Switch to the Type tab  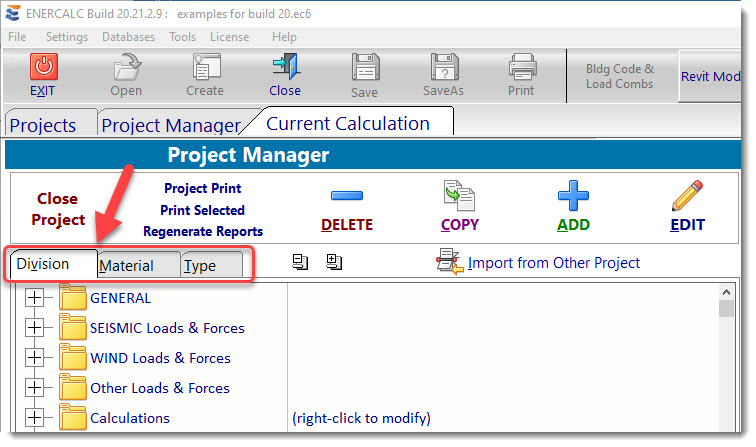tap(201, 266)
